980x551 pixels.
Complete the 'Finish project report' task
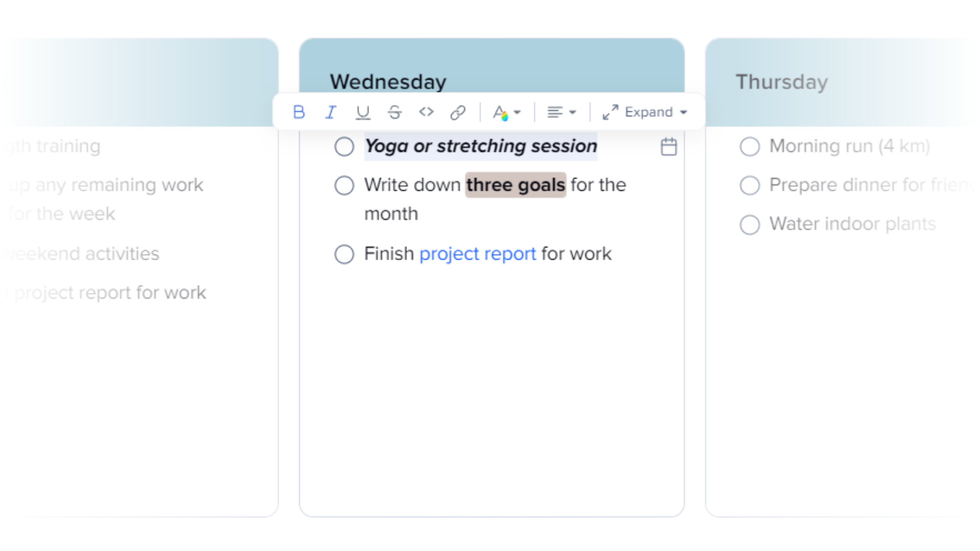coord(344,254)
